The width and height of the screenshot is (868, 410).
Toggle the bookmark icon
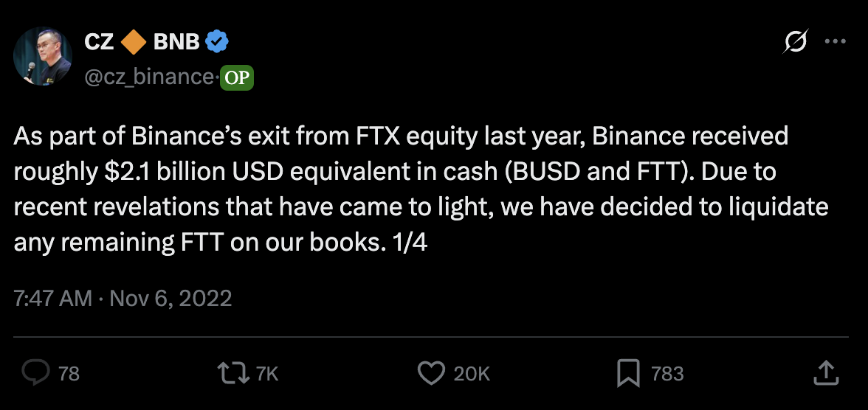pos(627,373)
